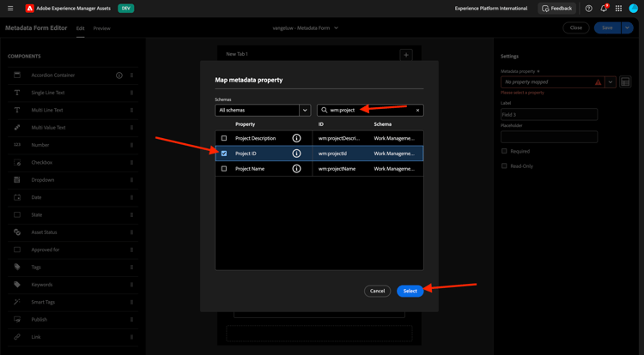Select the Multi Value Text component icon
The width and height of the screenshot is (644, 355).
point(17,128)
